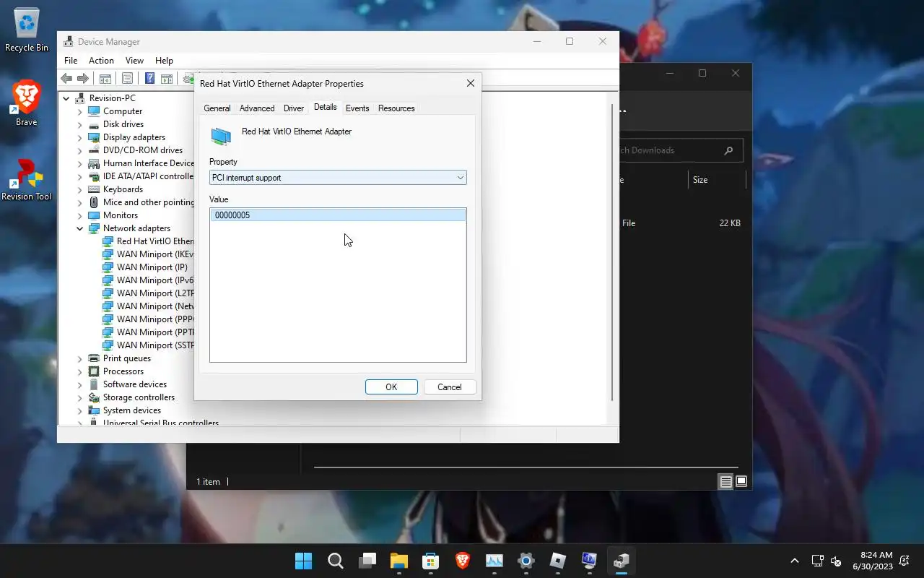This screenshot has width=924, height=578.
Task: Switch to the Driver tab
Action: [x=294, y=108]
